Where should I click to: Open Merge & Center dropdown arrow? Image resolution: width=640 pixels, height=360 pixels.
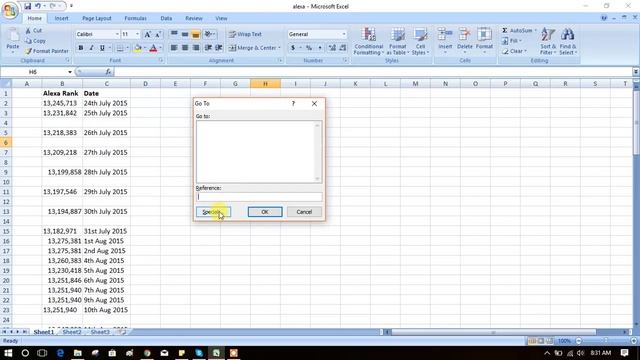280,48
